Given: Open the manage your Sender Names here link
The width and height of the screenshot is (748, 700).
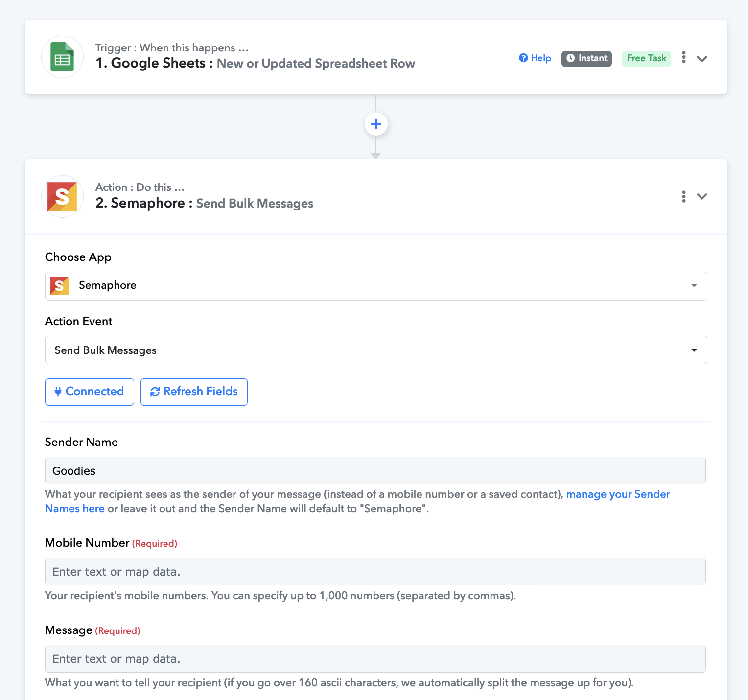Looking at the screenshot, I should coord(618,494).
